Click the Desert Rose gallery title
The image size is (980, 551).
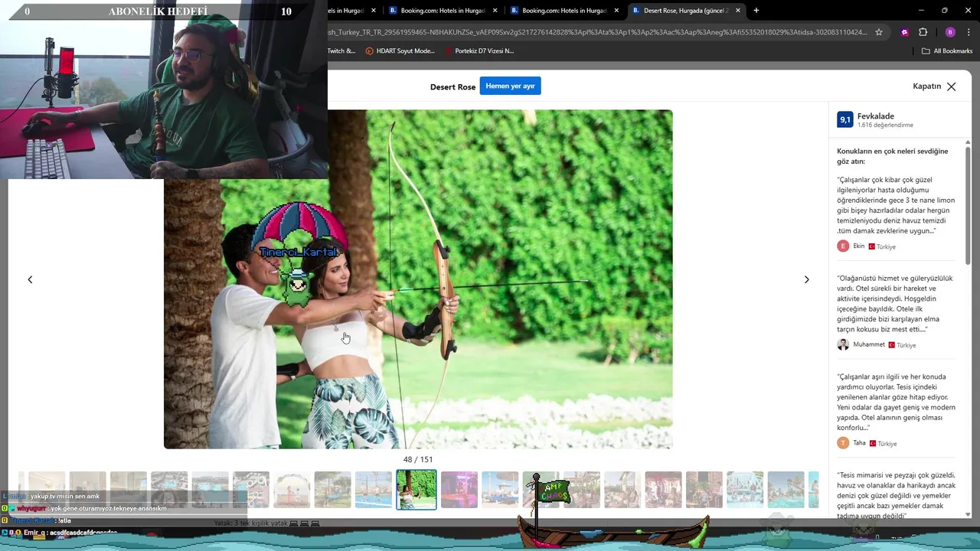click(x=452, y=86)
